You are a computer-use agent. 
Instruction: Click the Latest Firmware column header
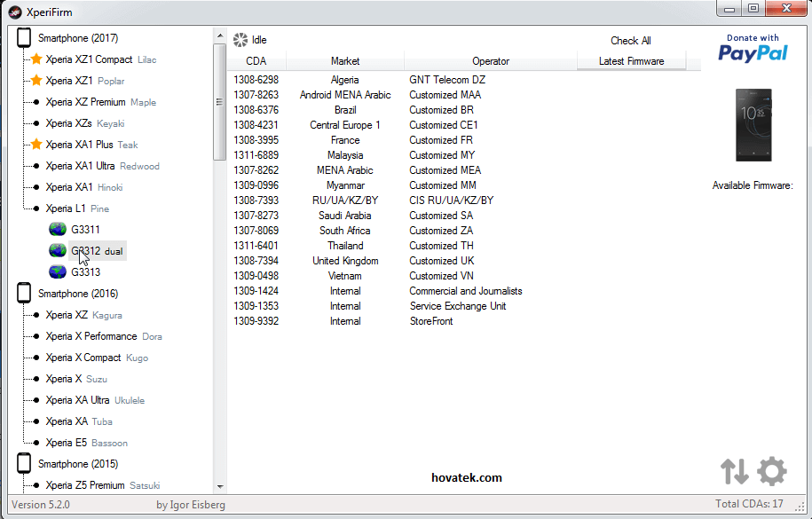631,61
